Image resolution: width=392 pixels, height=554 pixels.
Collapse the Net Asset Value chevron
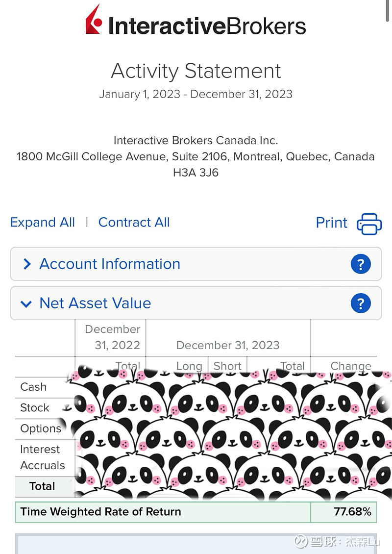click(26, 303)
